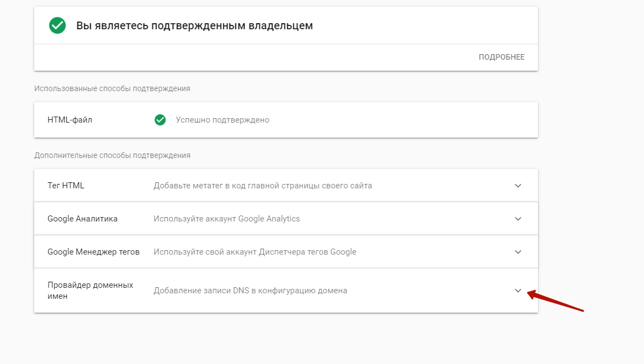Expand the Провайдер доменных имен chevron
This screenshot has height=364, width=644.
tap(518, 291)
